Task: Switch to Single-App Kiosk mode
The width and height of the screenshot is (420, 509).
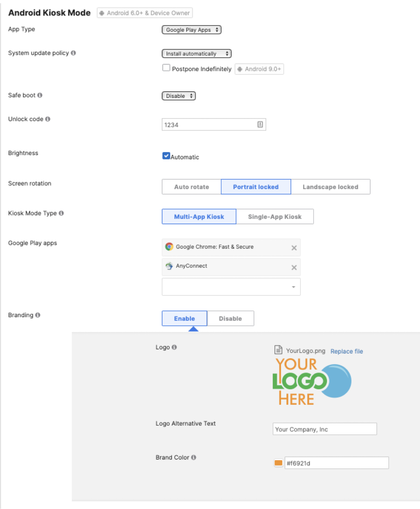Action: tap(274, 216)
